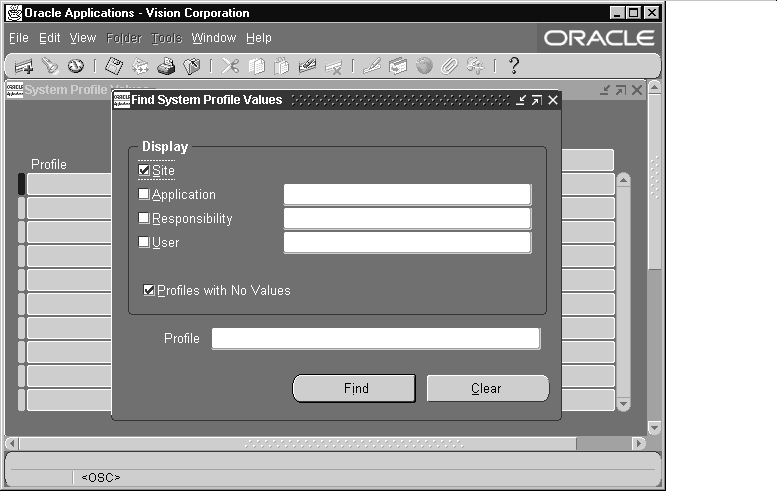This screenshot has height=491, width=777.
Task: Click the Next Step toolbar icon
Action: 140,66
